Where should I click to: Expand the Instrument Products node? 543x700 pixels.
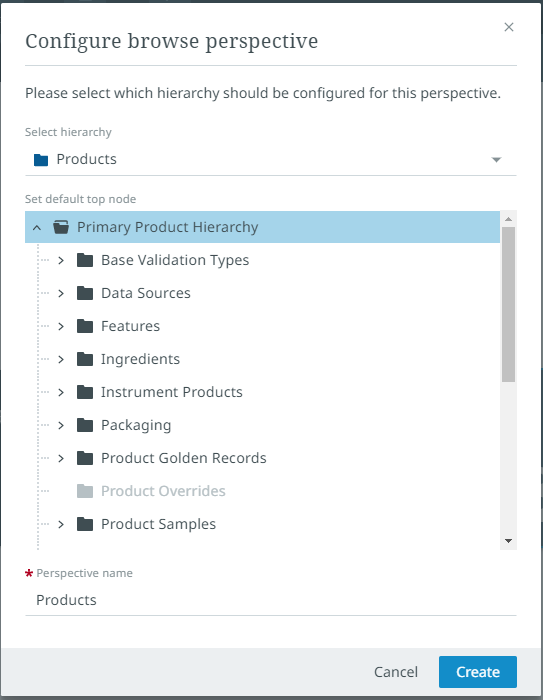(x=61, y=392)
